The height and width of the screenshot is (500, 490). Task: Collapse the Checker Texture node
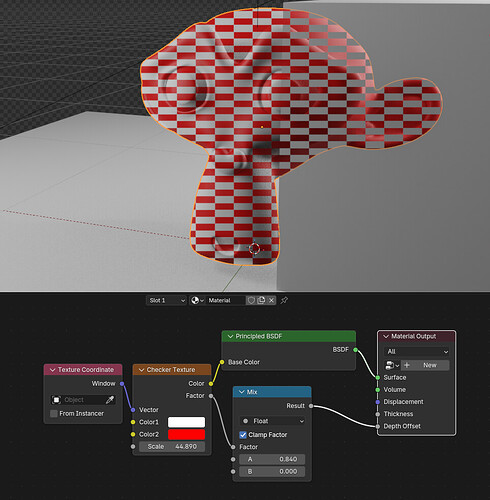[141, 370]
